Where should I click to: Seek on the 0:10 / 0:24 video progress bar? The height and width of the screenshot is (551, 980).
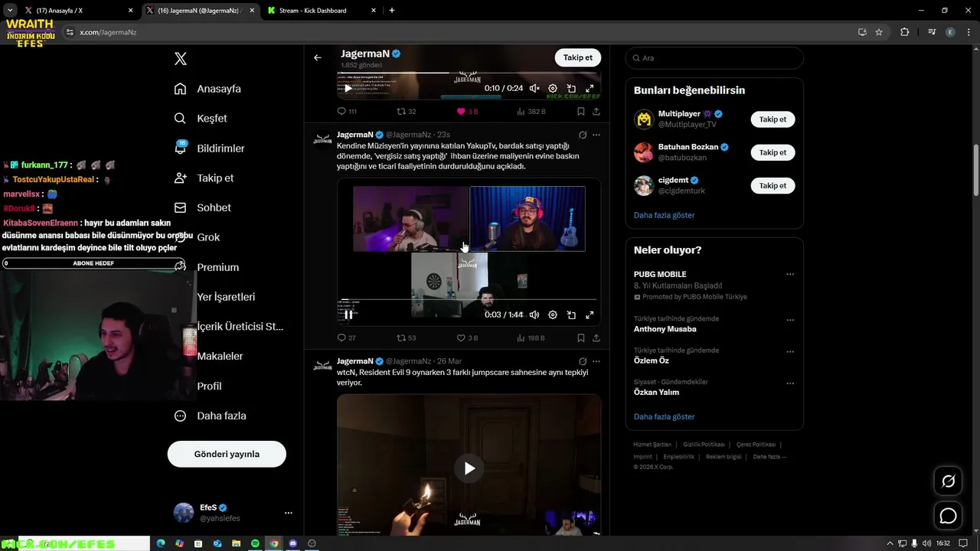(469, 73)
